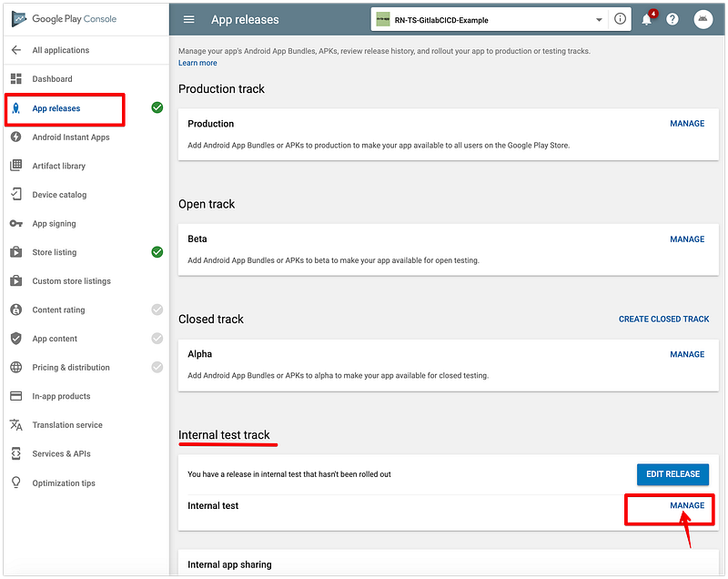Open Artifact library
This screenshot has height=579, width=728.
pyautogui.click(x=58, y=166)
